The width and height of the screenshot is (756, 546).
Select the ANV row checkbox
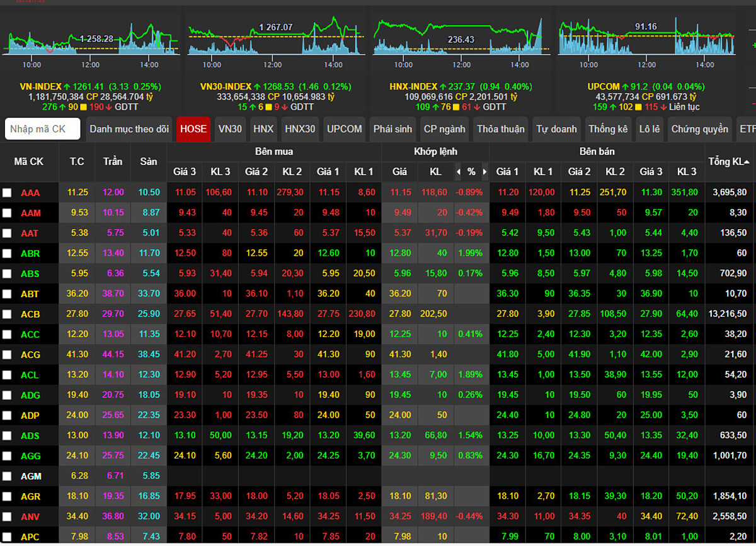(7, 517)
